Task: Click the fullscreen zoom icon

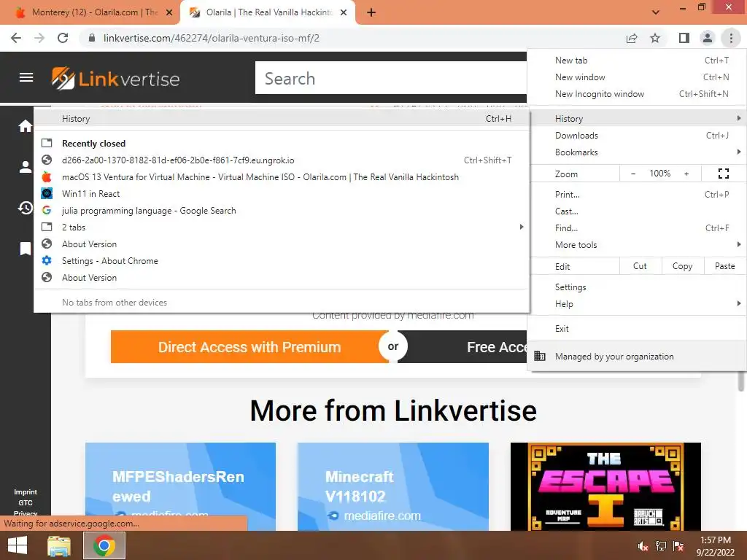Action: [724, 174]
